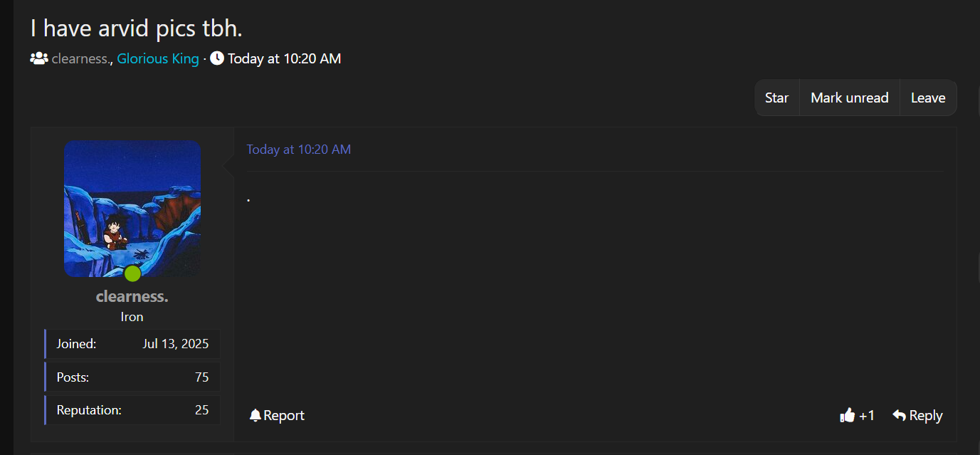The height and width of the screenshot is (455, 980).
Task: Star this conversation
Action: coord(776,98)
